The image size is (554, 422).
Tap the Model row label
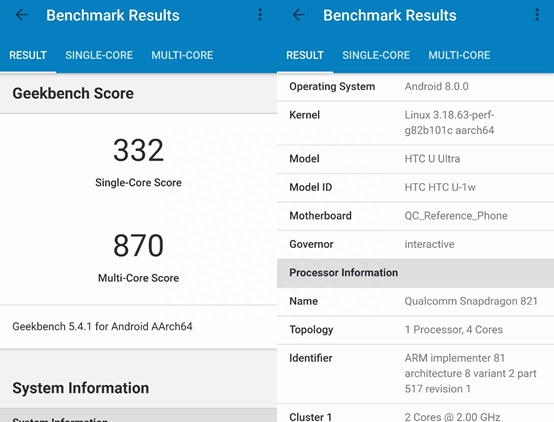pos(305,159)
